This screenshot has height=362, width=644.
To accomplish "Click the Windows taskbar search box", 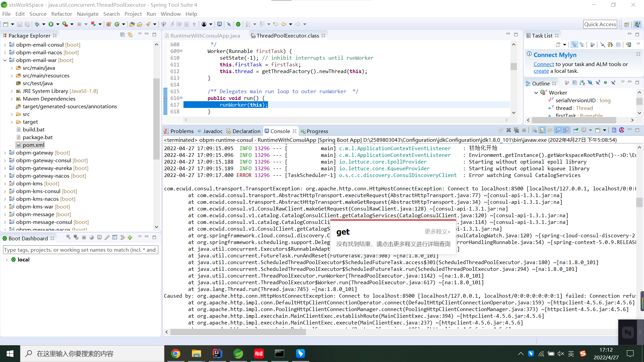I will tap(92, 354).
